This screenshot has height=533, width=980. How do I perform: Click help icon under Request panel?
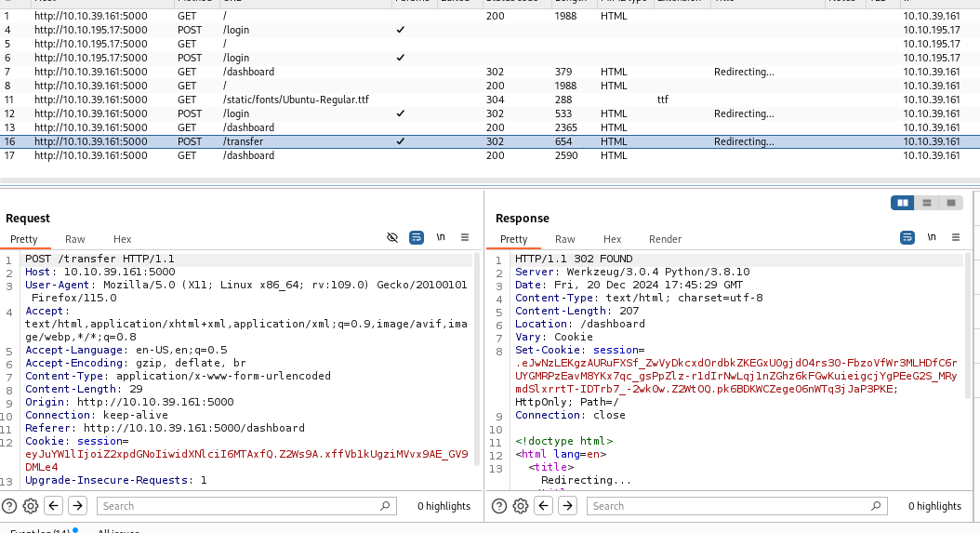click(x=9, y=506)
